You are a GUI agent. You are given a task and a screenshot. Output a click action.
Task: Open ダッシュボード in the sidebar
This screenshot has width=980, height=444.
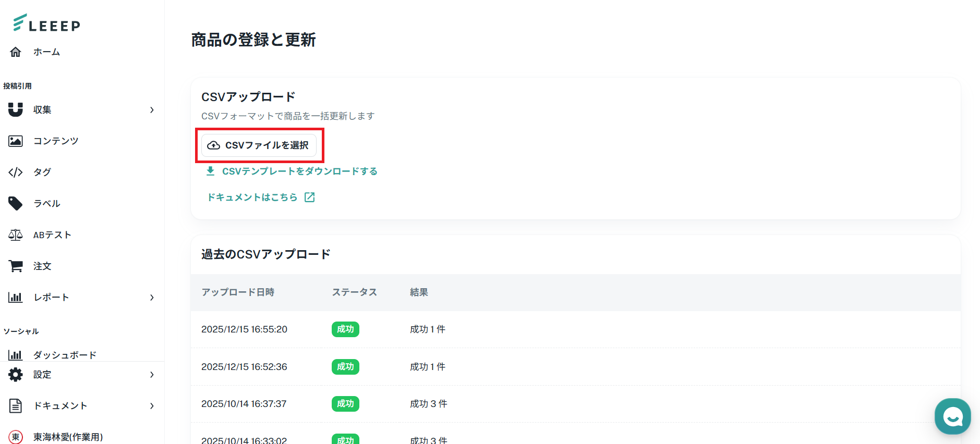[x=65, y=355]
